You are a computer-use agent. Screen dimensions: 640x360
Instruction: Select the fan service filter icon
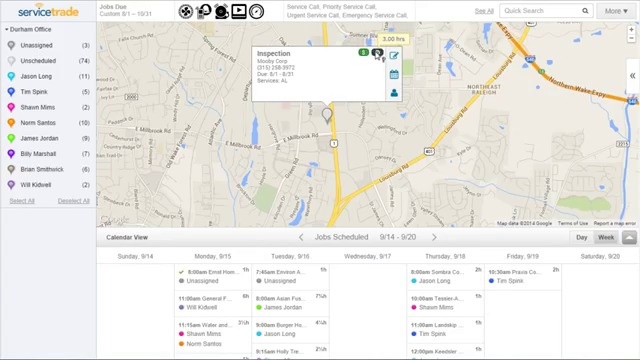pyautogui.click(x=185, y=11)
